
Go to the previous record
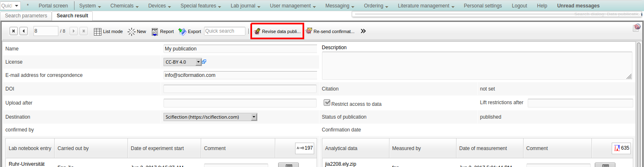[24, 31]
